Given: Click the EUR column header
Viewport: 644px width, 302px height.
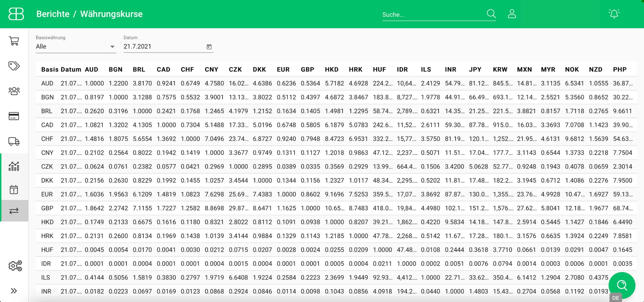Looking at the screenshot, I should coord(283,69).
